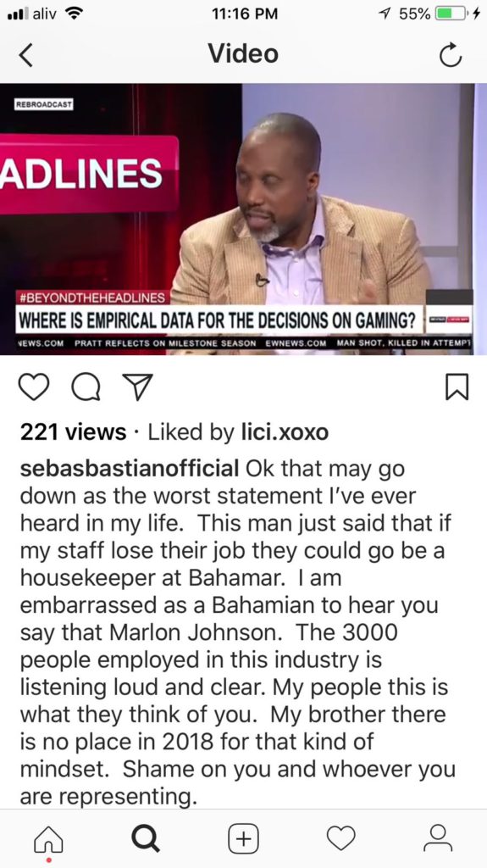Like the post with the heart icon
This screenshot has height=868, width=487.
pos(34,387)
